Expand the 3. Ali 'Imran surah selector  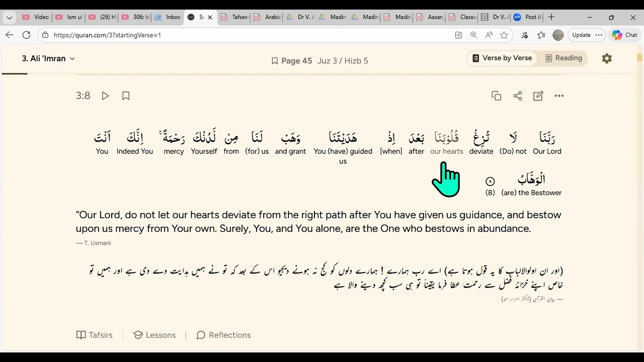pyautogui.click(x=48, y=58)
